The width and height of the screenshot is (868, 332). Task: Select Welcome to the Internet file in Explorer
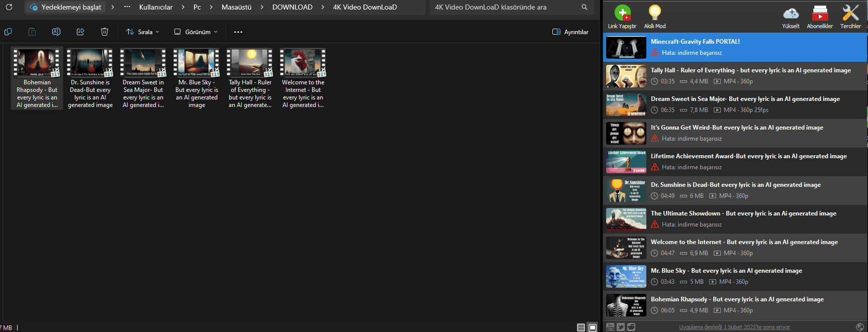303,78
